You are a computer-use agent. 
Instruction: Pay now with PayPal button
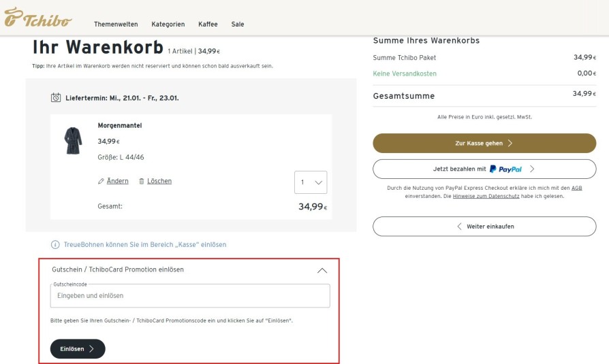484,169
